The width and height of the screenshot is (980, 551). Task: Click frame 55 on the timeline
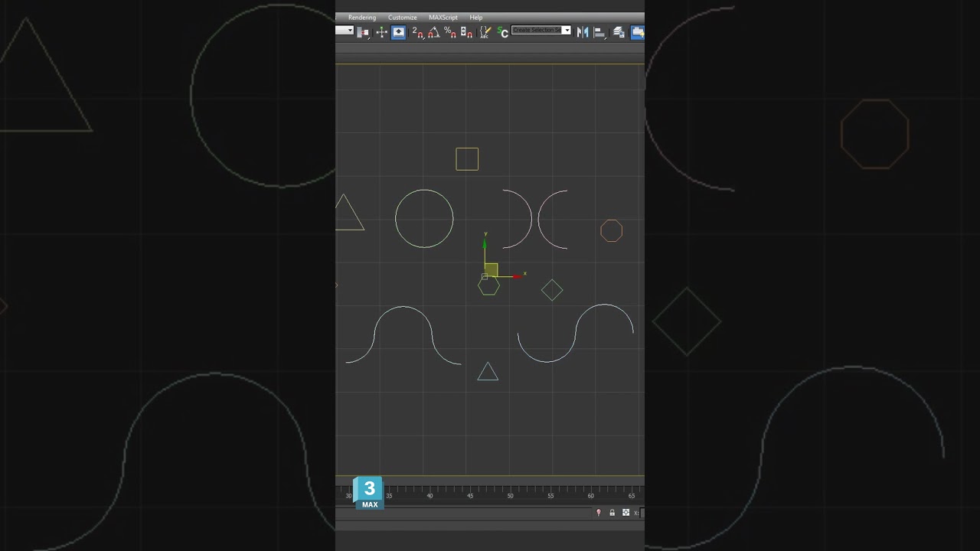click(x=550, y=496)
